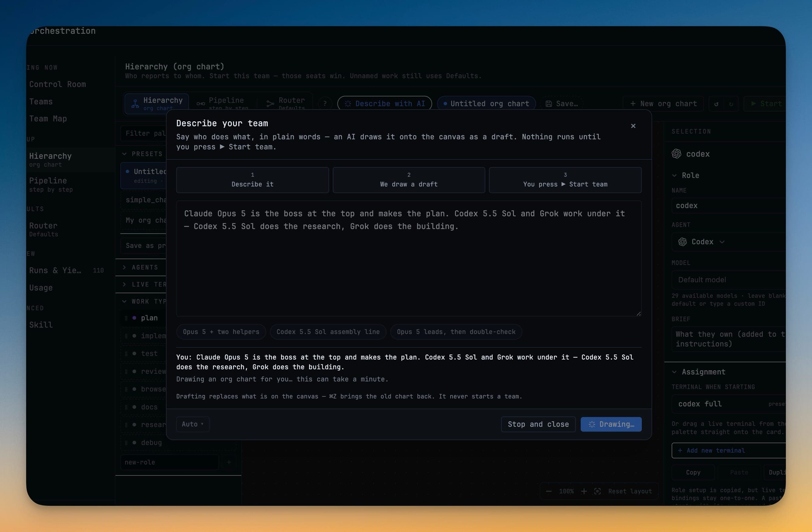This screenshot has height=532, width=812.
Task: Click Add new terminal button
Action: coord(728,450)
